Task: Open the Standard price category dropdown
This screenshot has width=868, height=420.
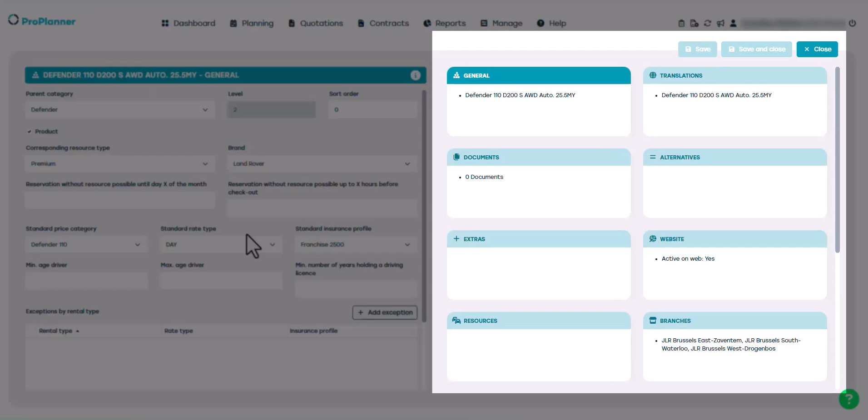Action: click(x=86, y=245)
